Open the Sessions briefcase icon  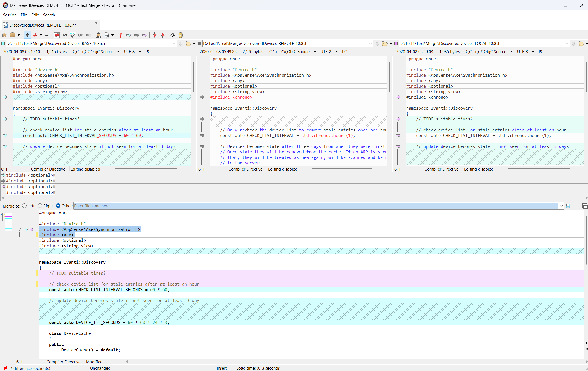click(x=13, y=35)
